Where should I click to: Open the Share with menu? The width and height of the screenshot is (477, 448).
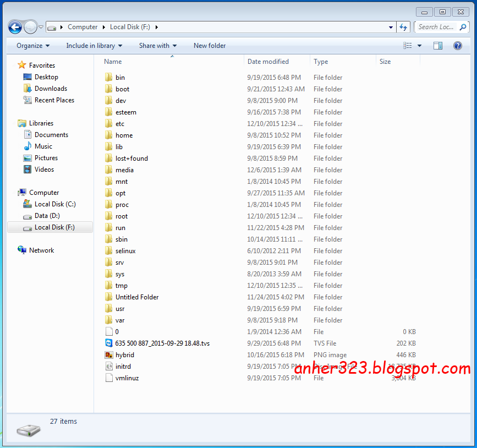(x=157, y=45)
